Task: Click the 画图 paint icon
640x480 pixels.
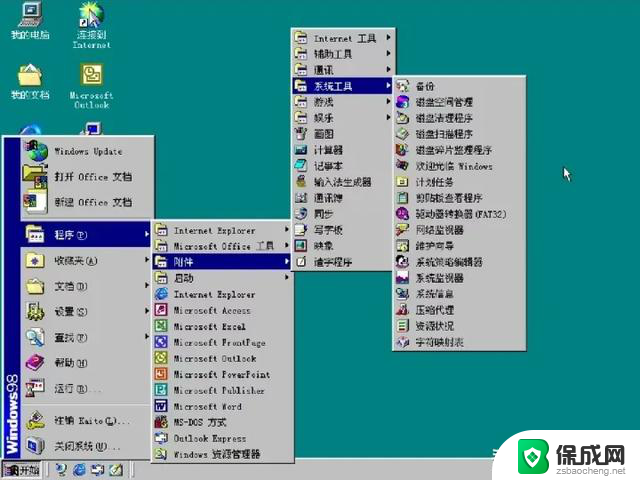Action: 301,133
